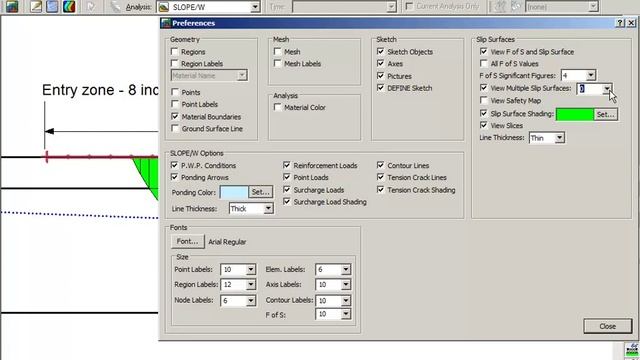The height and width of the screenshot is (360, 640).
Task: Toggle Tension Crack Lines checkbox
Action: [380, 177]
